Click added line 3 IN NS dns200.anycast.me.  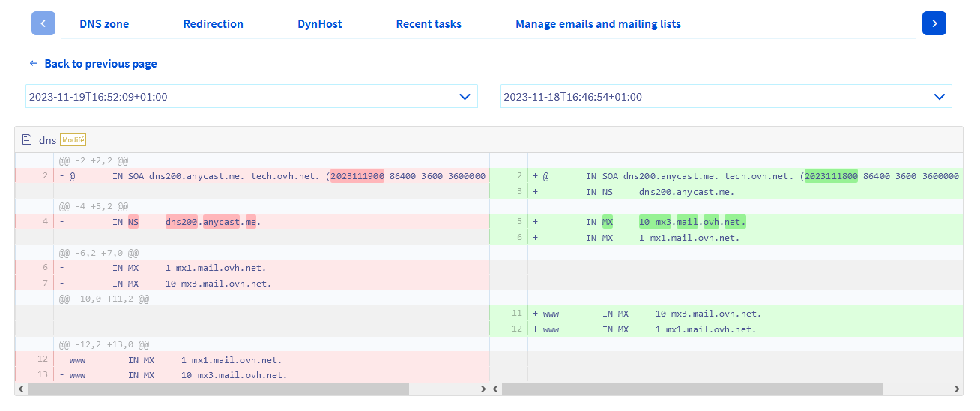point(726,191)
